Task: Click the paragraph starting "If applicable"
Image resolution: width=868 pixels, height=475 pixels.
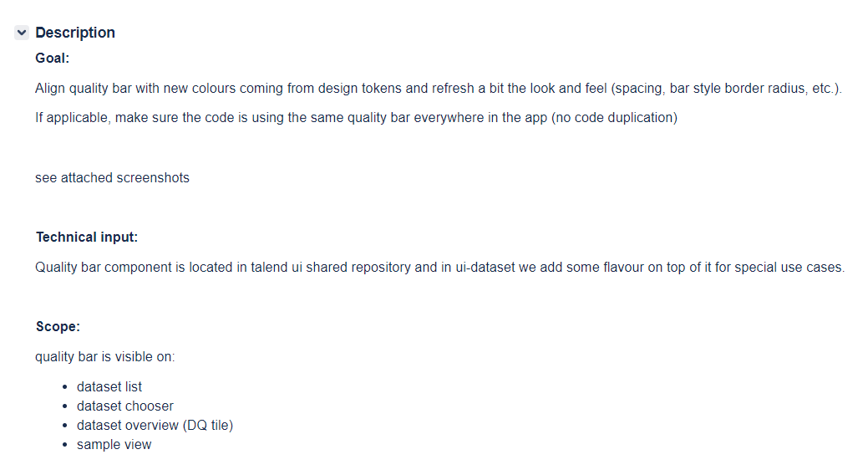Action: click(356, 117)
